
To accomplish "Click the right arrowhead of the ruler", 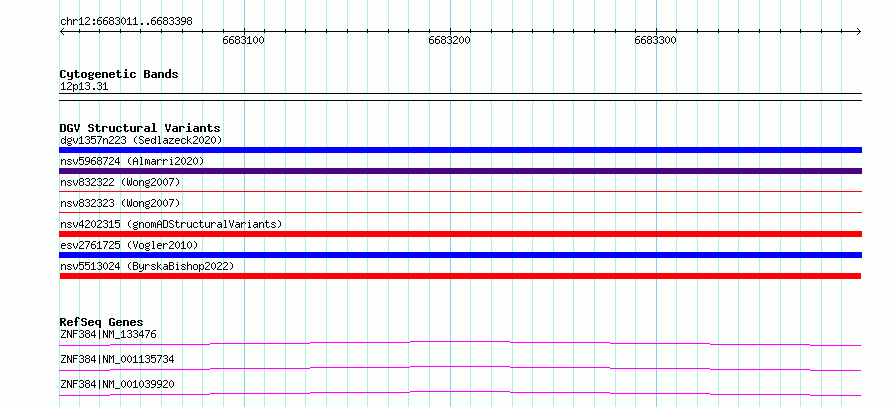I will (859, 31).
